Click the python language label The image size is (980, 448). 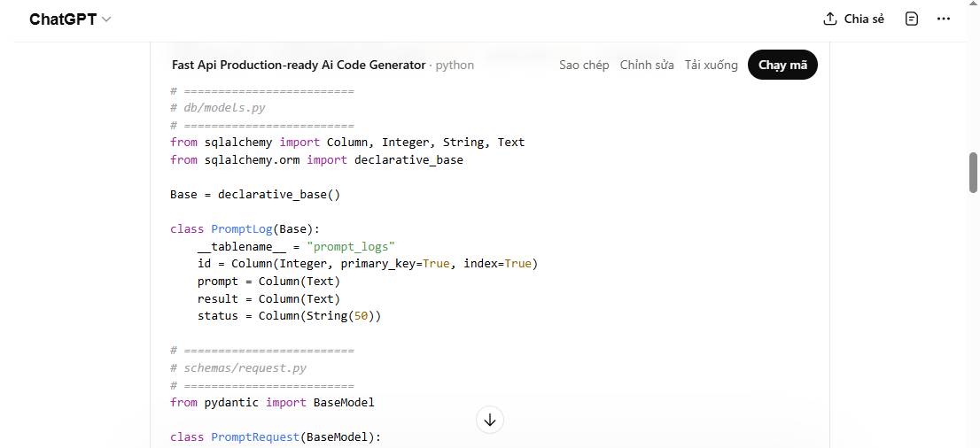pyautogui.click(x=455, y=65)
